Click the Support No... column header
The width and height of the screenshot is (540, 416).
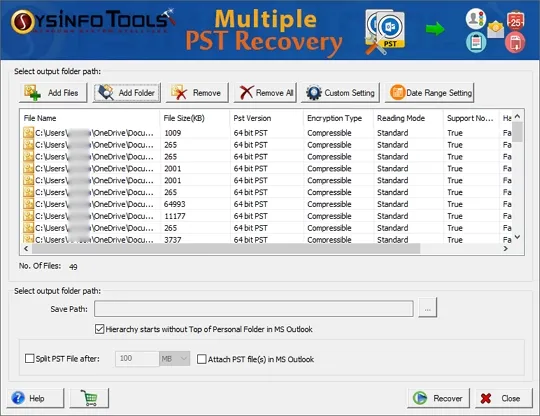click(471, 118)
